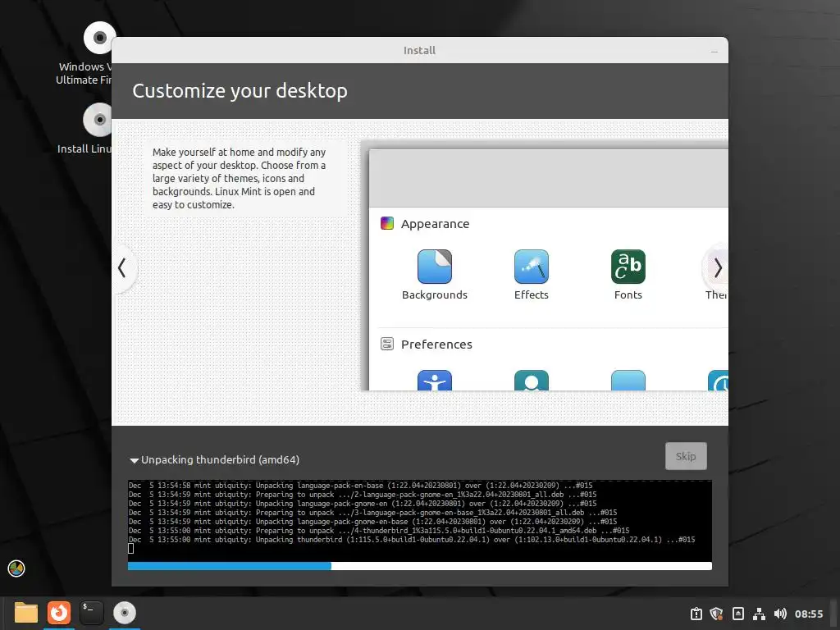Minimize the Install window
The image size is (840, 630).
pos(714,52)
